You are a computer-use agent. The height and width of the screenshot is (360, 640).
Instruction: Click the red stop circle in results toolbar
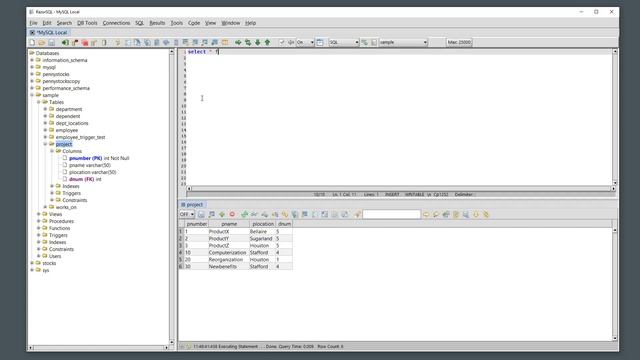coord(232,215)
